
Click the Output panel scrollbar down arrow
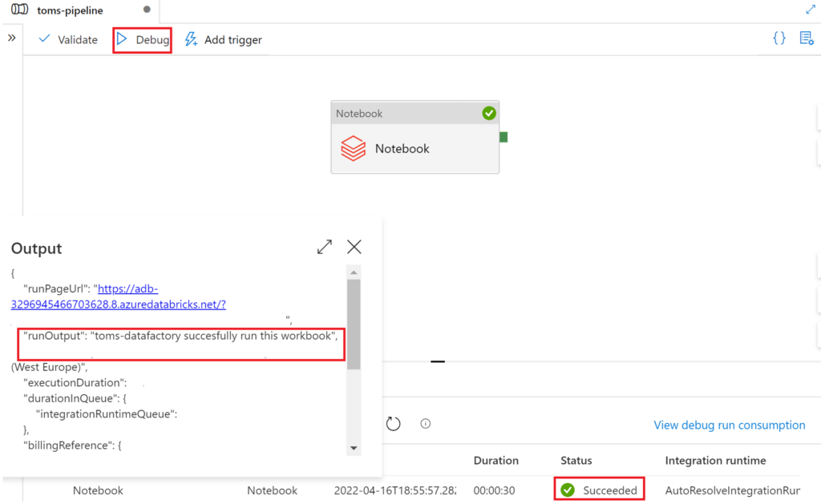(x=354, y=448)
